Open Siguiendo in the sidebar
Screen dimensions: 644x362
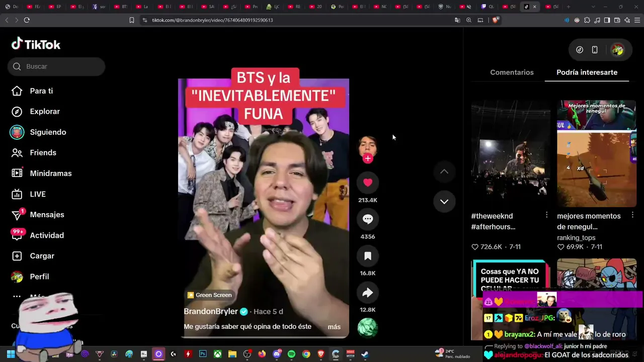48,132
